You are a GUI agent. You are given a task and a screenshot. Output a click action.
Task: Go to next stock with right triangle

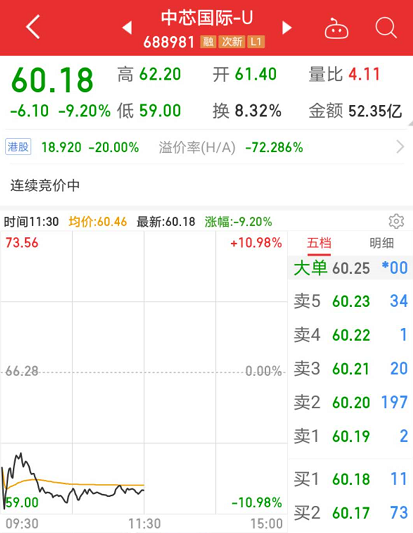pyautogui.click(x=287, y=28)
